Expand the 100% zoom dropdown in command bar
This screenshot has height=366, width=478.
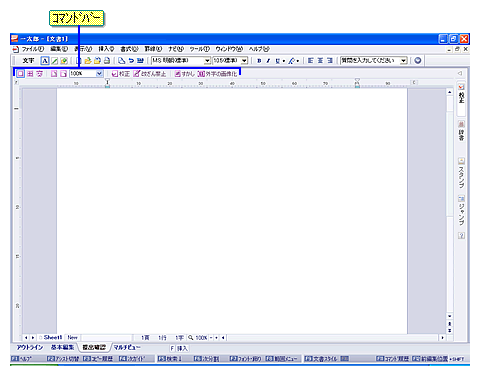[99, 74]
